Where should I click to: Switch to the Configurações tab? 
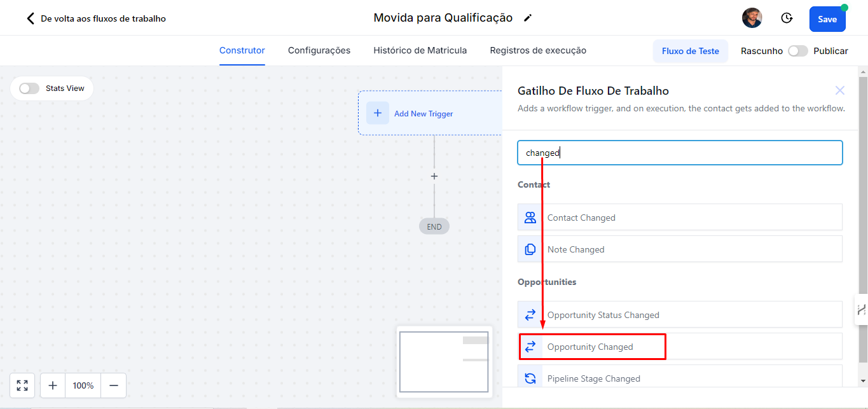(x=319, y=50)
